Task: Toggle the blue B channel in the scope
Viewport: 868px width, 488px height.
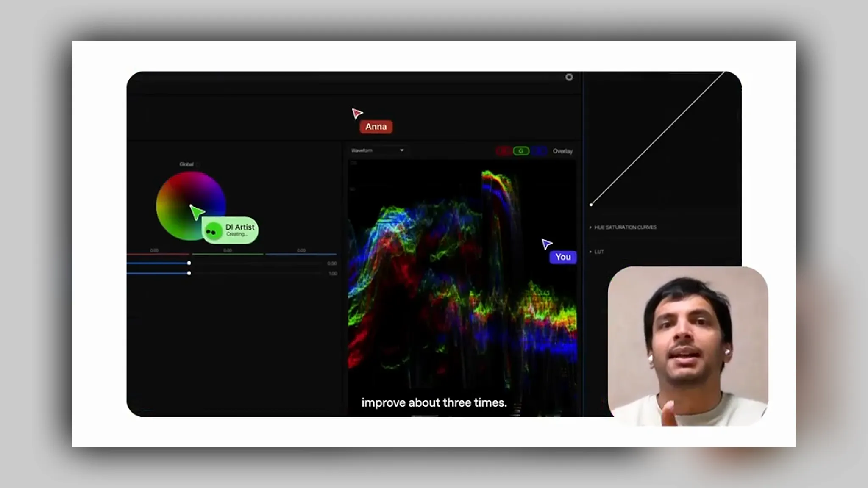Action: coord(539,151)
